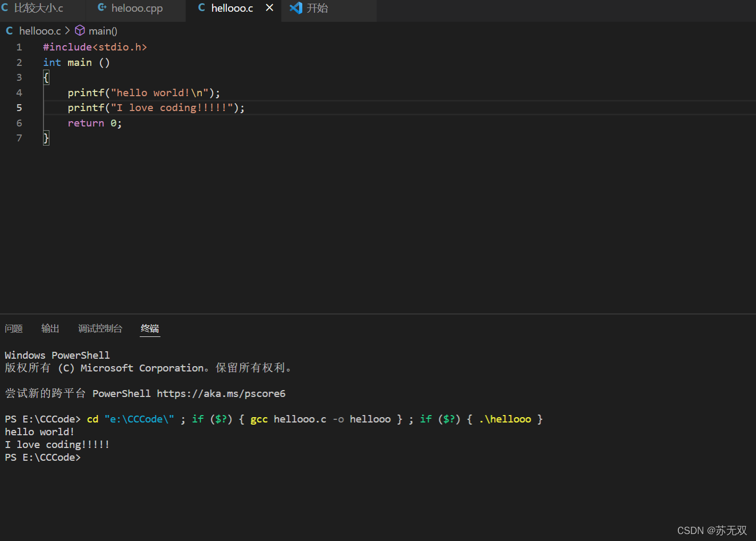The width and height of the screenshot is (756, 541).
Task: Click the C file icon on hellooo.c tab
Action: click(x=201, y=8)
